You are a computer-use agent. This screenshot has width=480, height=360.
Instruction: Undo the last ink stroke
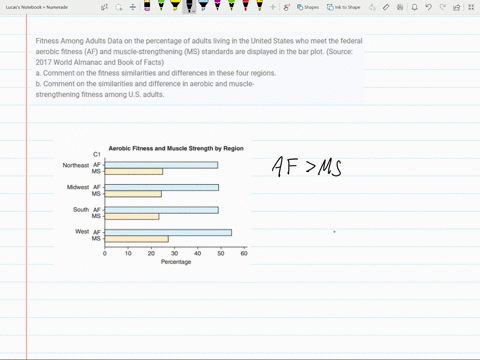[429, 7]
